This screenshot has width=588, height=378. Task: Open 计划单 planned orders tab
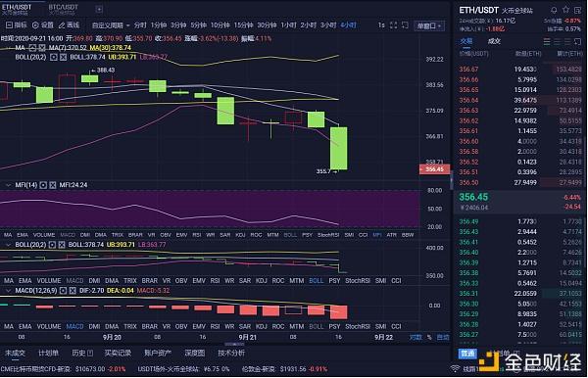48,353
